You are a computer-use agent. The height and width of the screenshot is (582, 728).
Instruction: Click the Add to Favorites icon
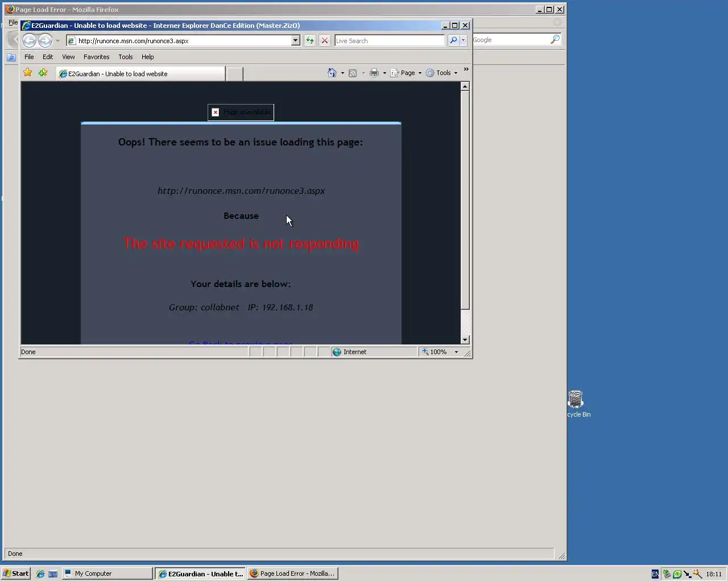click(43, 73)
